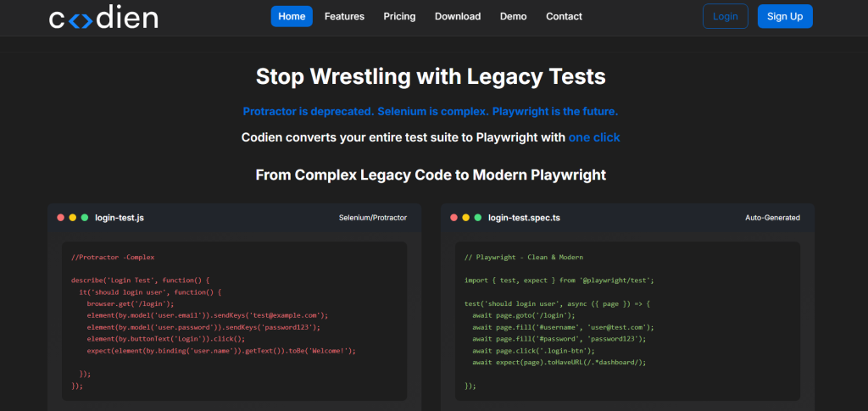Click the page.fill('#password' code line
This screenshot has height=411, width=868.
click(x=559, y=338)
